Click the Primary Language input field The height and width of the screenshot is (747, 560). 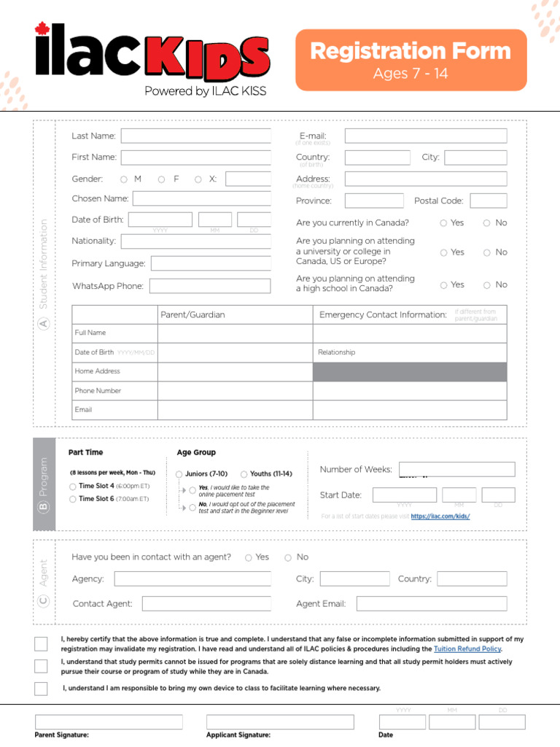pyautogui.click(x=211, y=263)
